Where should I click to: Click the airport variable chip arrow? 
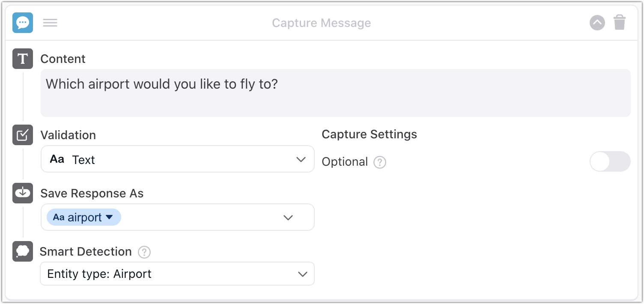click(x=110, y=218)
